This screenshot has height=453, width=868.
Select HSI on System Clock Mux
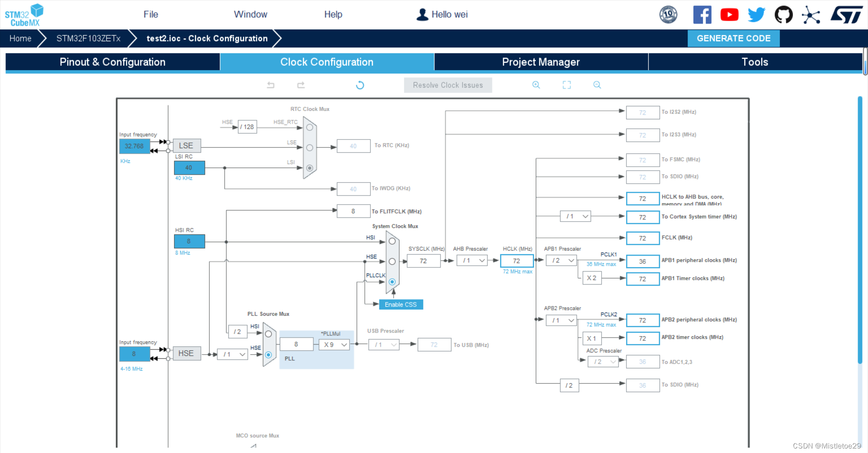(x=392, y=241)
